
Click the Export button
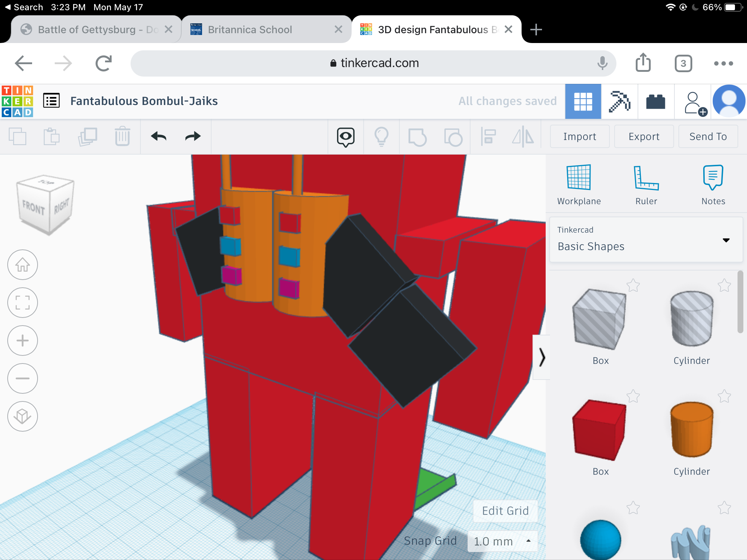tap(644, 136)
